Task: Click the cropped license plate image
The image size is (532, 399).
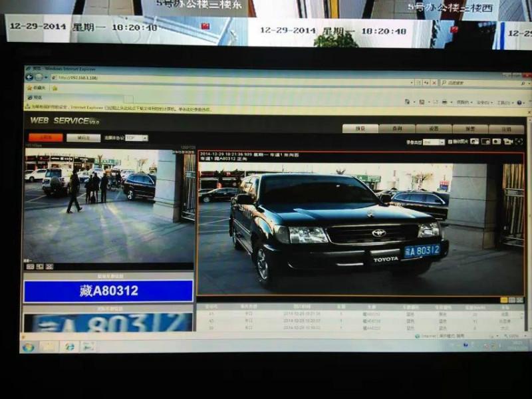Action: 108,323
